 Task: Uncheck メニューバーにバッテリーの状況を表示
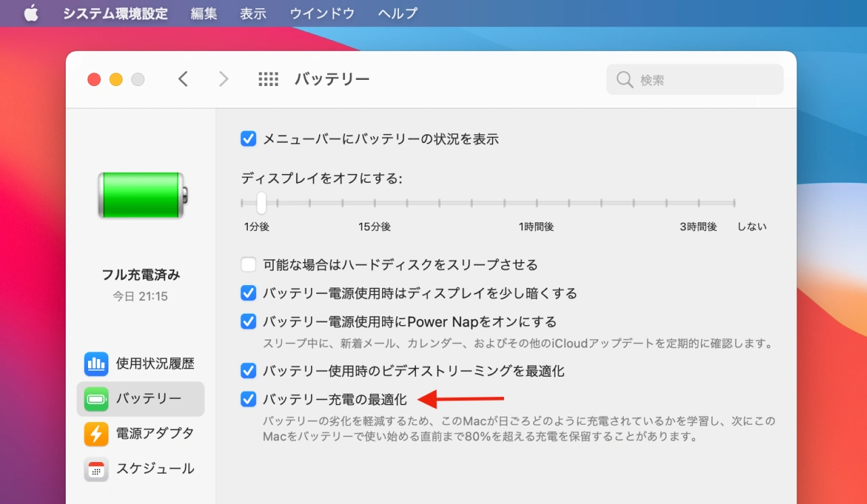point(248,138)
